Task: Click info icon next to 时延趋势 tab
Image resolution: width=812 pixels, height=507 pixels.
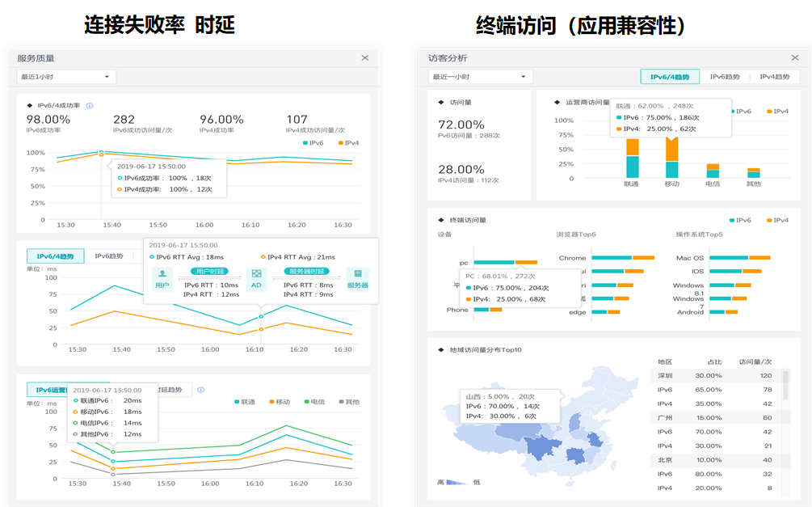Action: click(201, 390)
